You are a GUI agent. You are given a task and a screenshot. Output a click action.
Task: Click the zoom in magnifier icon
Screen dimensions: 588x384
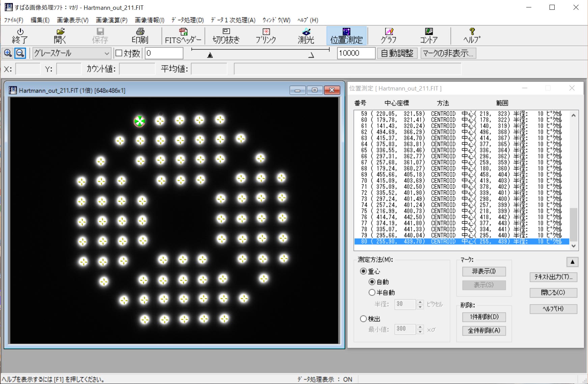(x=8, y=53)
